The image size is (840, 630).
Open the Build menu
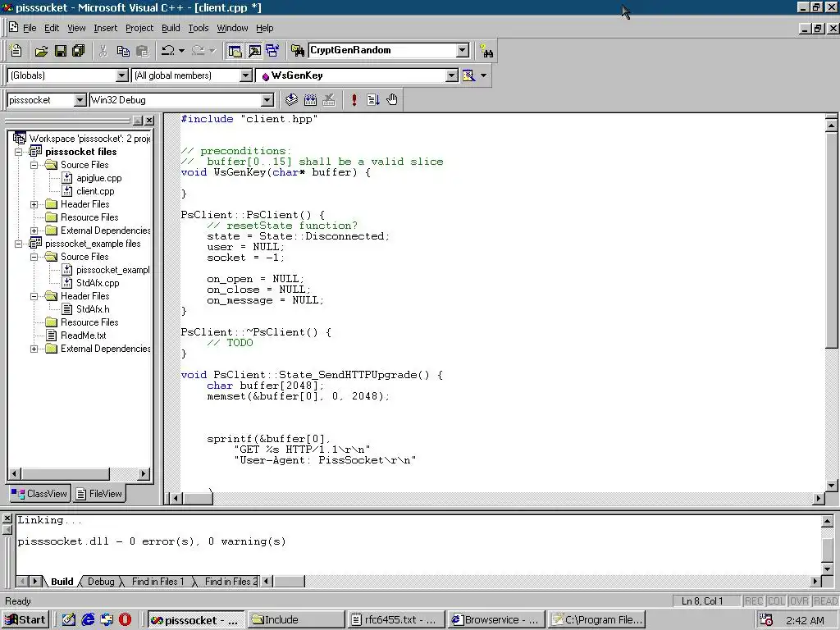171,28
